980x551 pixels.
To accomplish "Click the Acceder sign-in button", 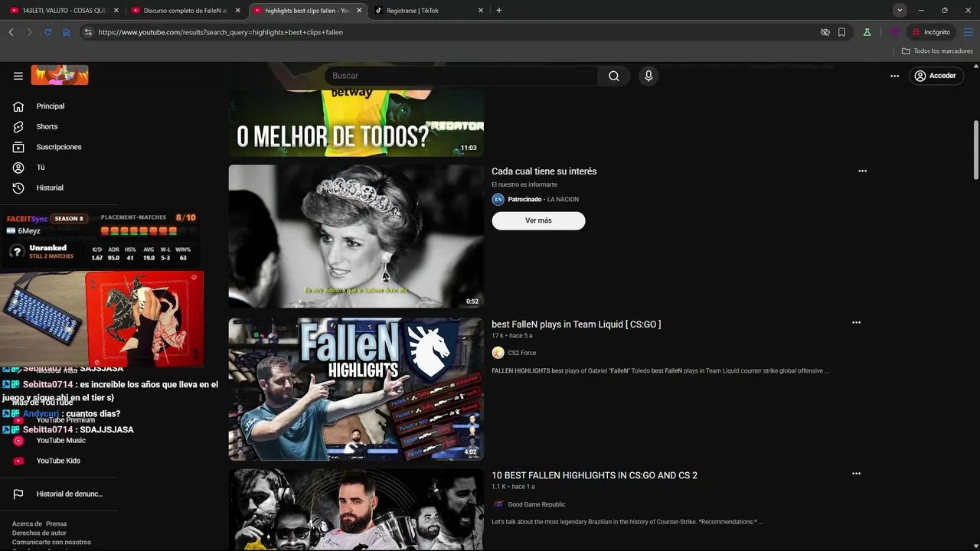I will (x=935, y=76).
